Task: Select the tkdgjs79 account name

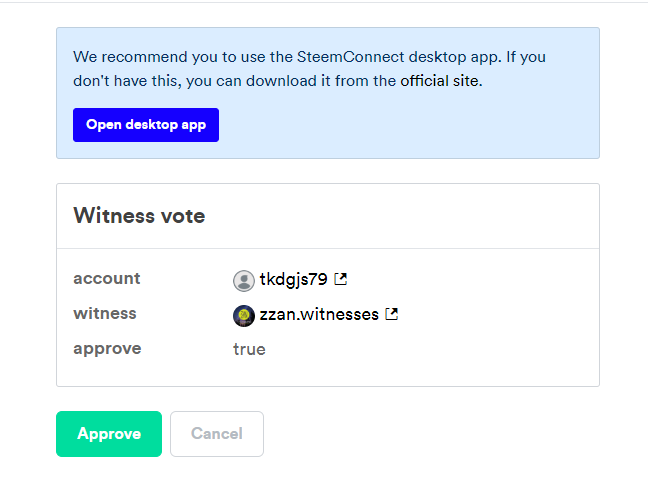Action: pyautogui.click(x=293, y=280)
